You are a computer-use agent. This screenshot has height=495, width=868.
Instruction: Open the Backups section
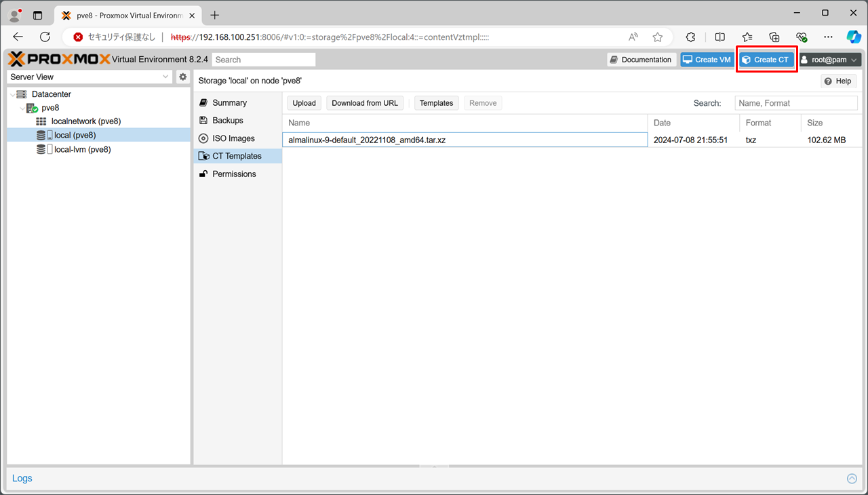click(227, 121)
